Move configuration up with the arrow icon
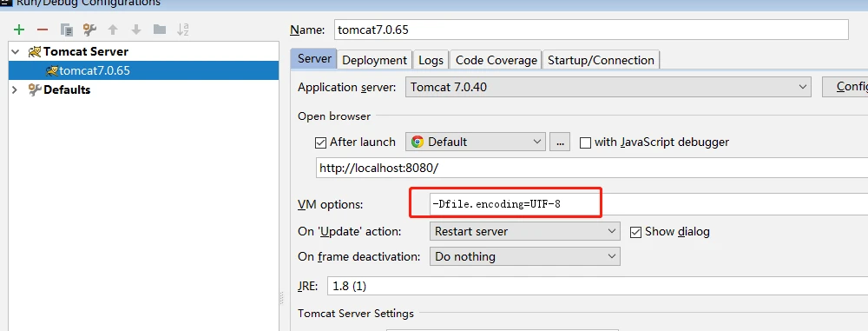868x331 pixels. point(113,30)
